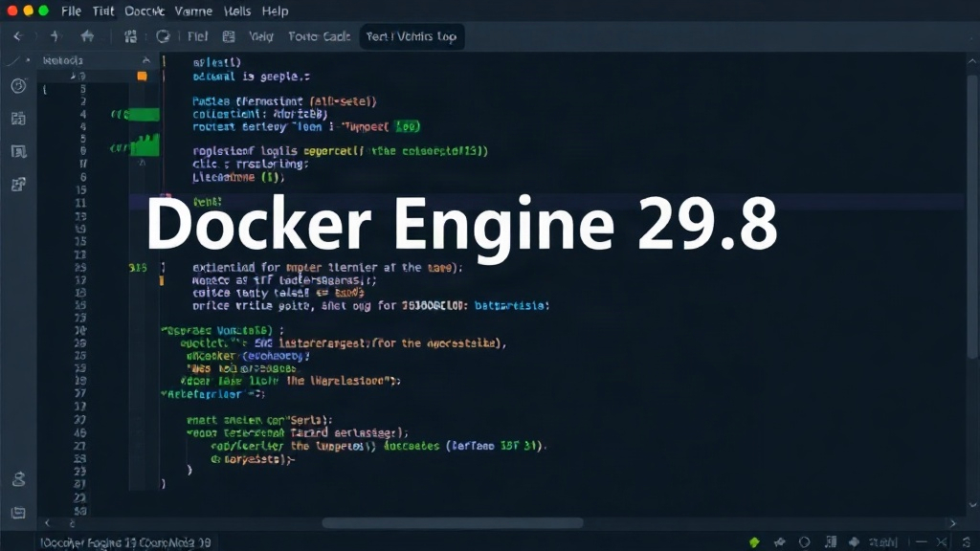Screen dimensions: 980x551
Task: Click the 'Tonte Cadle' toolbar button
Action: (x=320, y=37)
